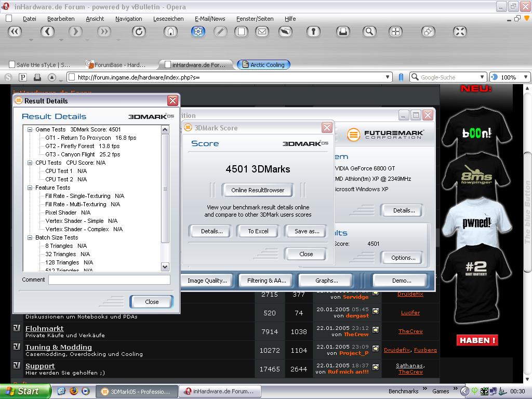This screenshot has height=399, width=532.
Task: Open the home page icon
Action: click(170, 32)
